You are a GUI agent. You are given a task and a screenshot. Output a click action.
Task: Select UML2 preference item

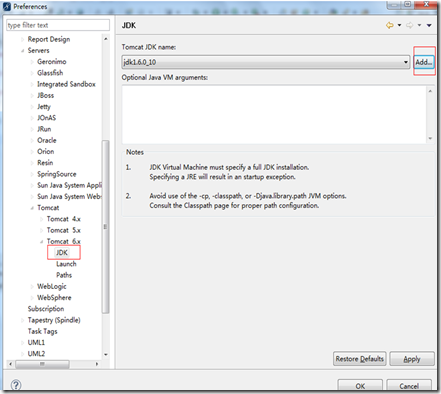(36, 354)
